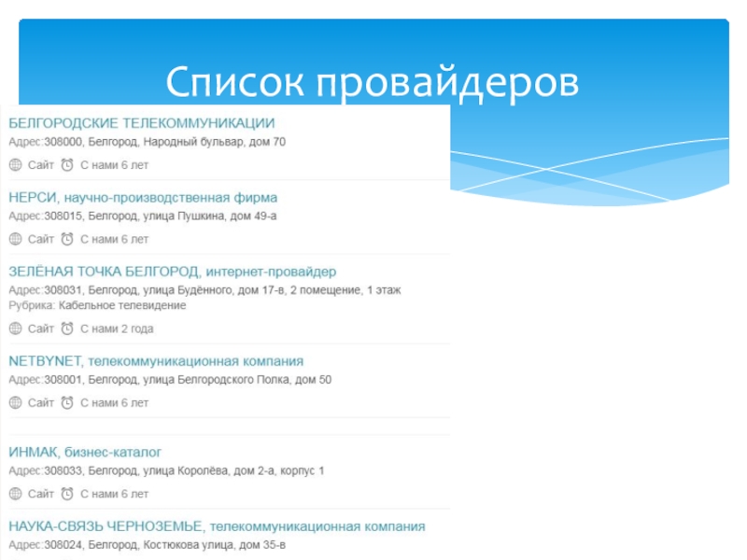Click 'С нами 6 лет' under ИНМАК
This screenshot has width=747, height=560.
click(x=114, y=495)
